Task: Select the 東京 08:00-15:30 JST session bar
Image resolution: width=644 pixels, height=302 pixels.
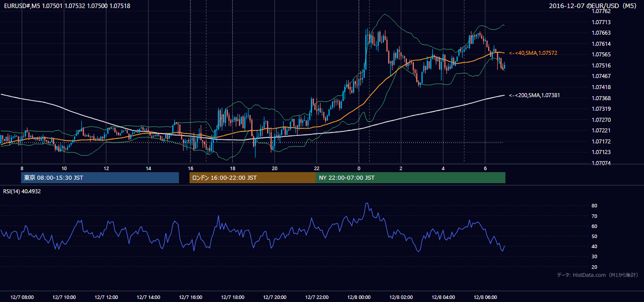Action: (x=100, y=178)
